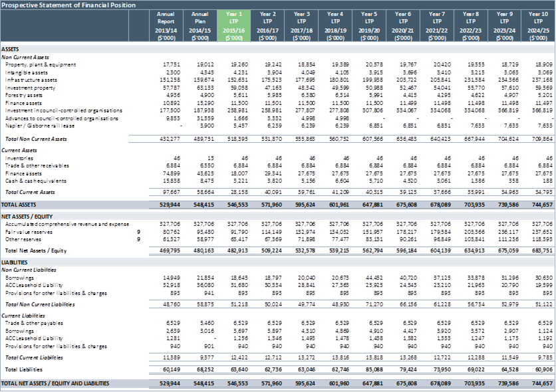Click the 2013/14 Total Liabilities value 60,149
This screenshot has height=392, width=556.
click(x=172, y=369)
